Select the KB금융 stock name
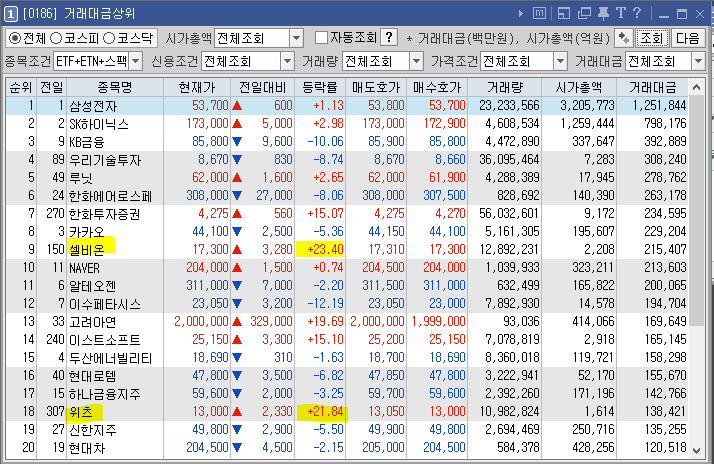Image resolution: width=714 pixels, height=464 pixels. [87, 142]
